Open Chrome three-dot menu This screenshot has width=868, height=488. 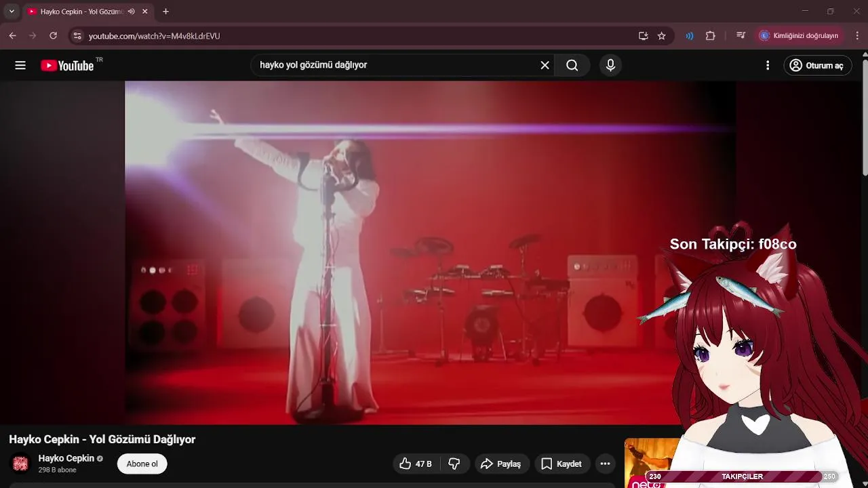[x=856, y=36]
